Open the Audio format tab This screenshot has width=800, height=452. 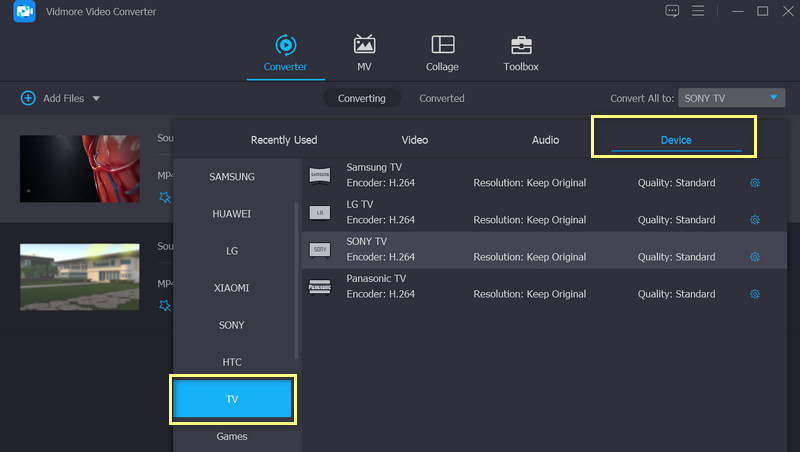(x=545, y=140)
